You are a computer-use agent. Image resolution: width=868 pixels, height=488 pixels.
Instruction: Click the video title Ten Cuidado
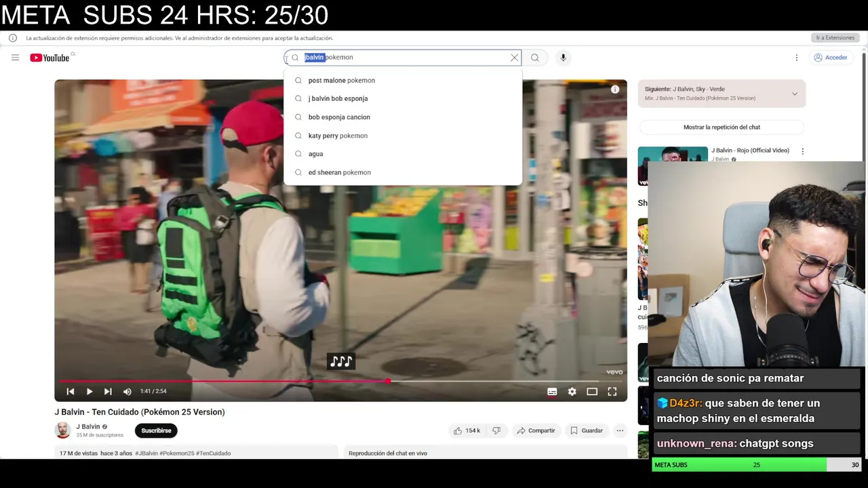tap(140, 412)
